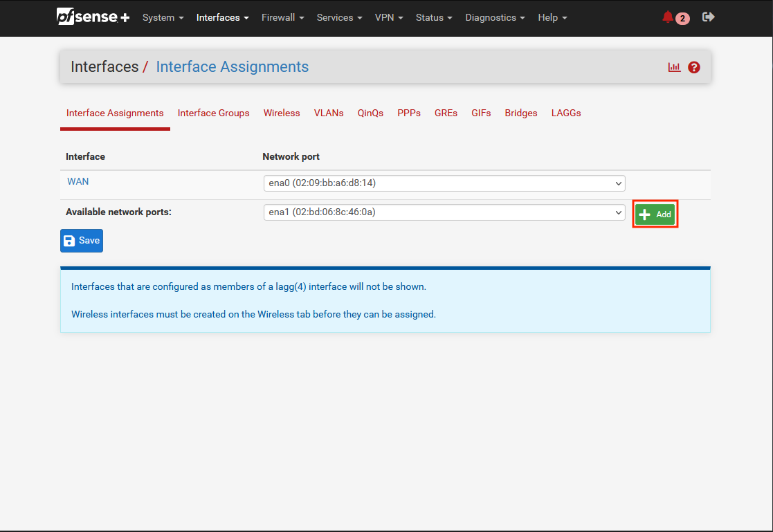The image size is (773, 532).
Task: Click the logout arrow icon
Action: click(708, 17)
